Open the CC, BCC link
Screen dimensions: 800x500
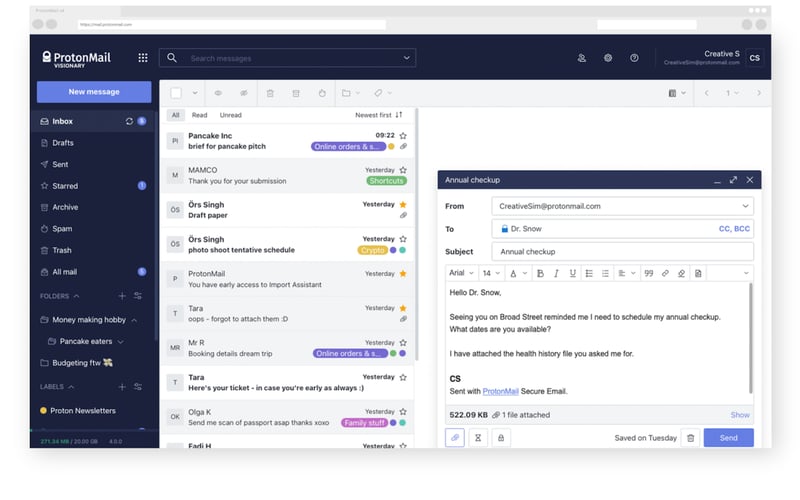pyautogui.click(x=734, y=229)
